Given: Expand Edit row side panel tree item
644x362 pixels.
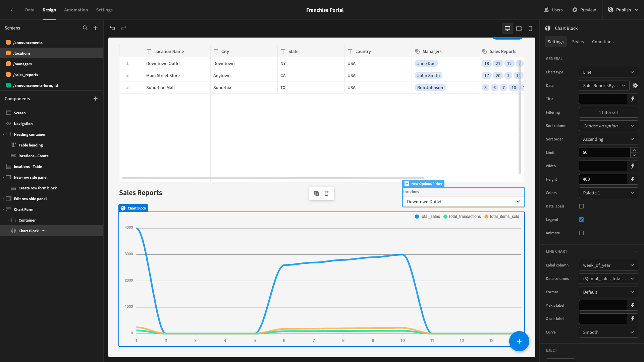Looking at the screenshot, I should 4,199.
